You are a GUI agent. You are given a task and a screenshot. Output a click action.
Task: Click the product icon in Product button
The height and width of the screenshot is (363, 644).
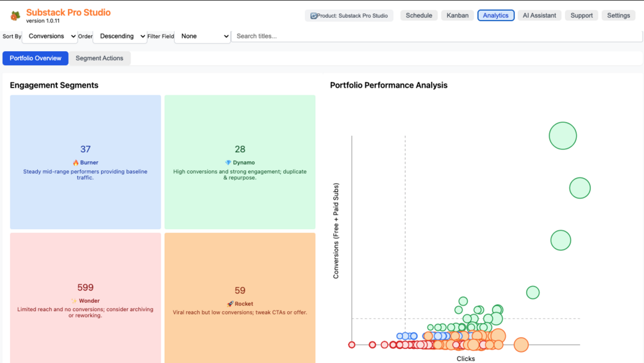[313, 16]
